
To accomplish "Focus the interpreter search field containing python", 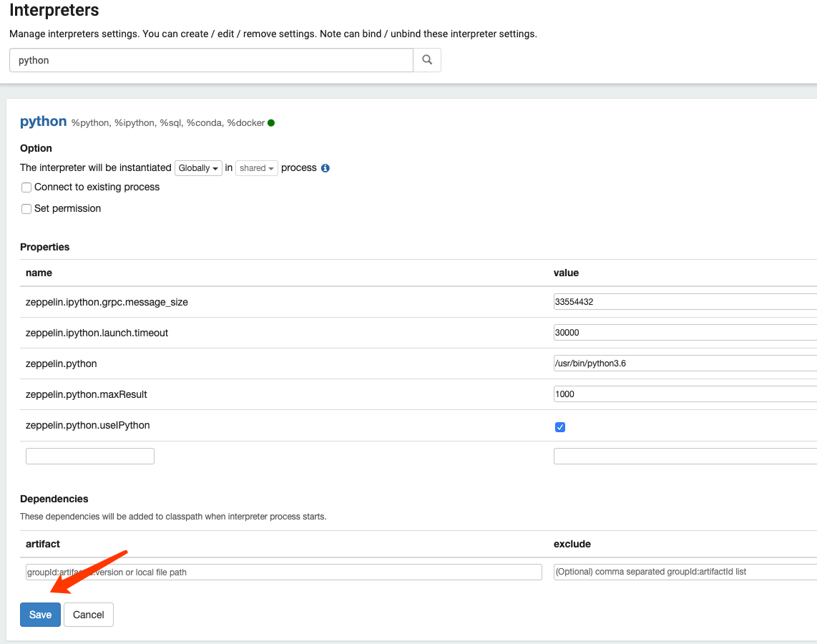I will point(211,60).
